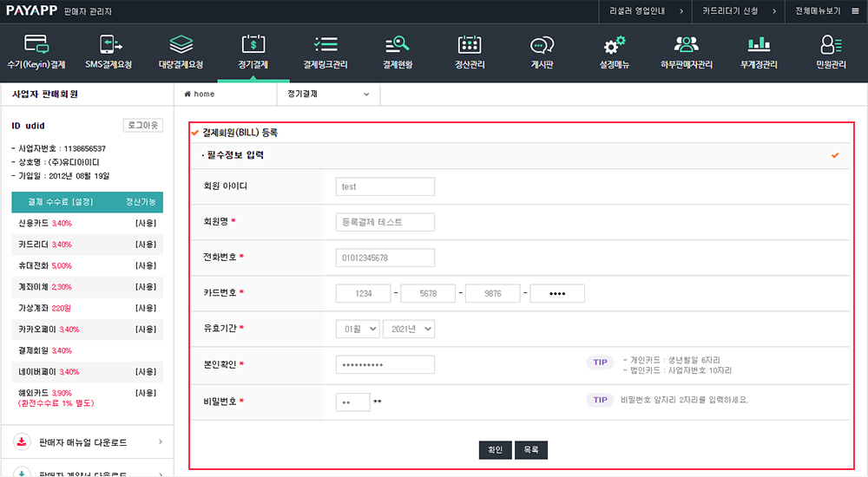The width and height of the screenshot is (868, 477).
Task: Open the 하부판매자관리 people icon
Action: [687, 43]
